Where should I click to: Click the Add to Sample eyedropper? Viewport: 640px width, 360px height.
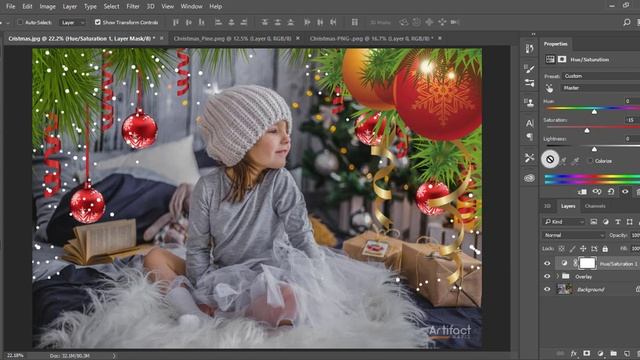pos(564,161)
